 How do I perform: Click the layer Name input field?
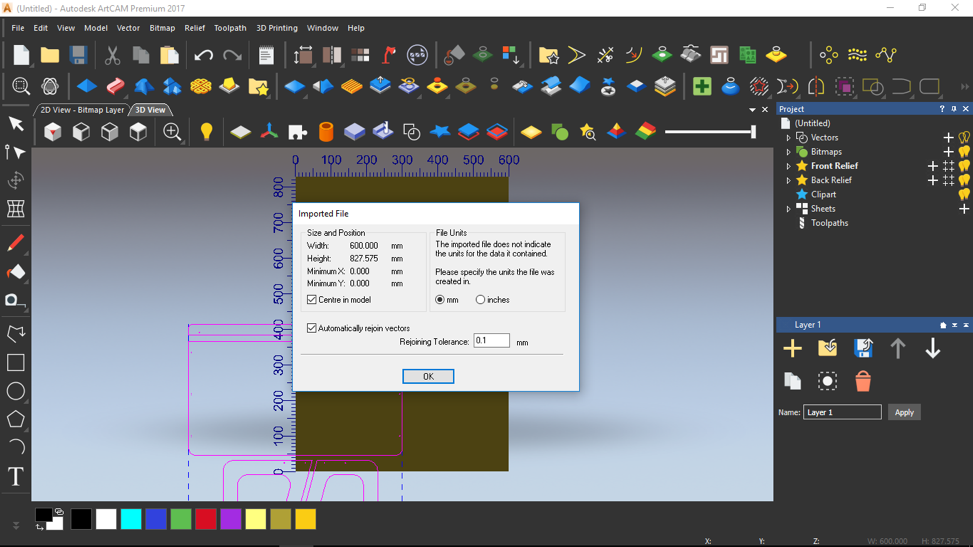842,412
